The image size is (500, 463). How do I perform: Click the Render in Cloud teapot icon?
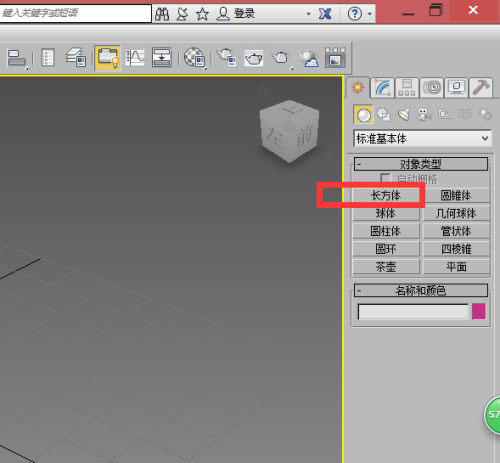click(308, 58)
